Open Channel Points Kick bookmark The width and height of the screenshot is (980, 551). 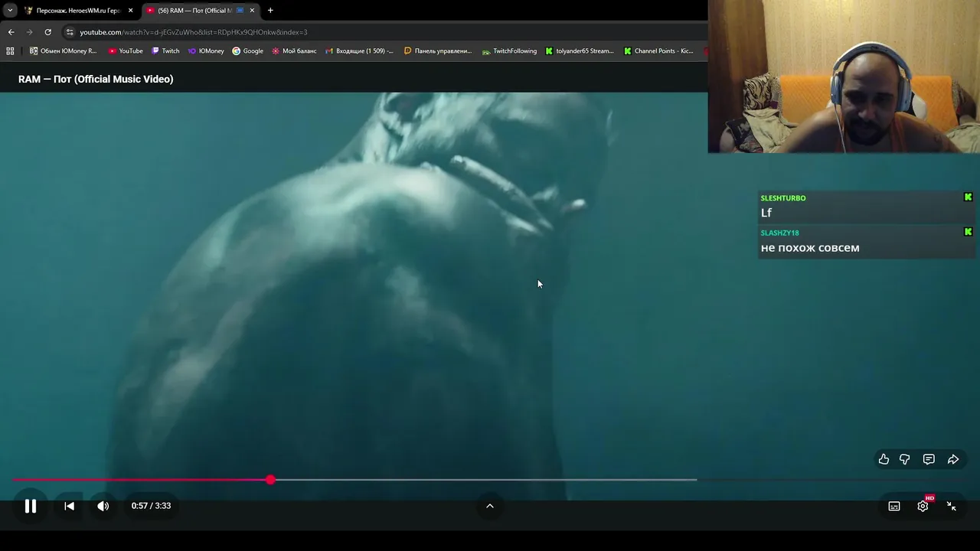(658, 51)
